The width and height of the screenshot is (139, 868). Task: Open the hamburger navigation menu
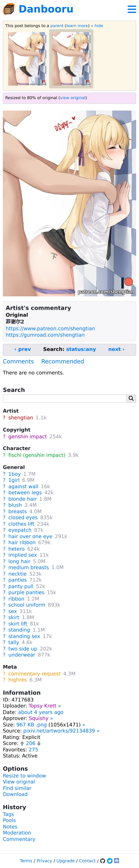[x=132, y=9]
